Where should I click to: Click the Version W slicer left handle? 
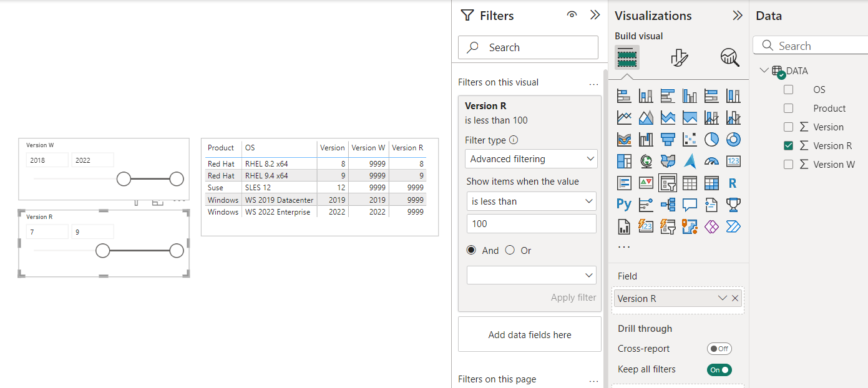tap(124, 180)
